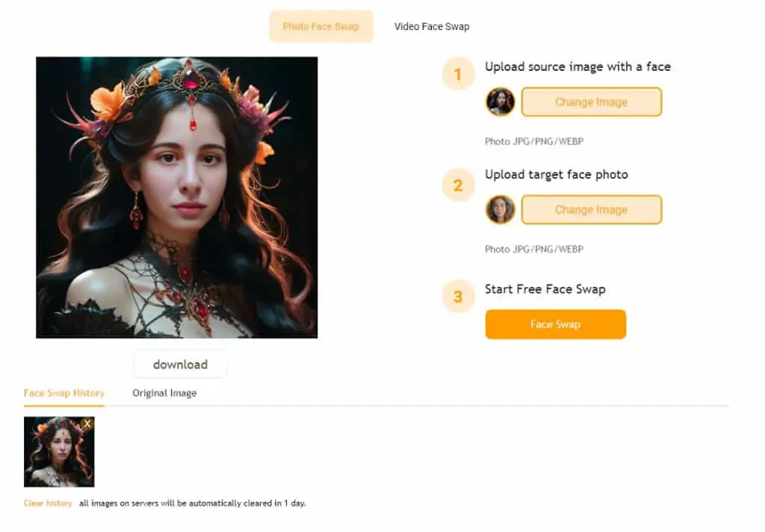765x532 pixels.
Task: Change the target face photo
Action: click(x=592, y=210)
